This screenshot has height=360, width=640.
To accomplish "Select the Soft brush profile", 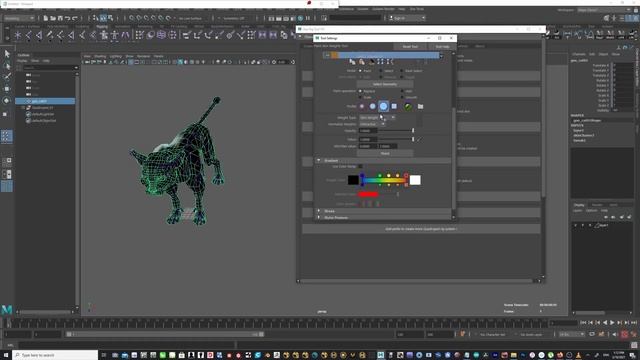I will 373,106.
